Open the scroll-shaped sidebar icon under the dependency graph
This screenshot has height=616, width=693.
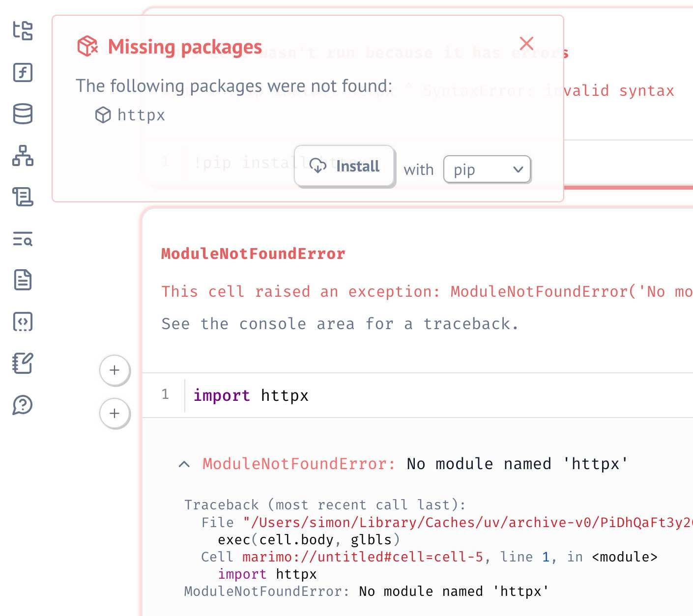[x=23, y=197]
